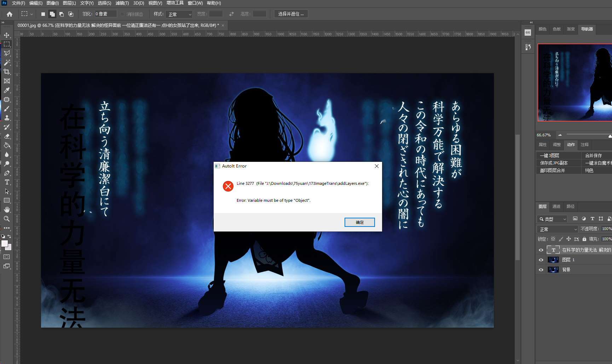This screenshot has width=612, height=364.
Task: Collapse right panels double arrow
Action: click(531, 23)
